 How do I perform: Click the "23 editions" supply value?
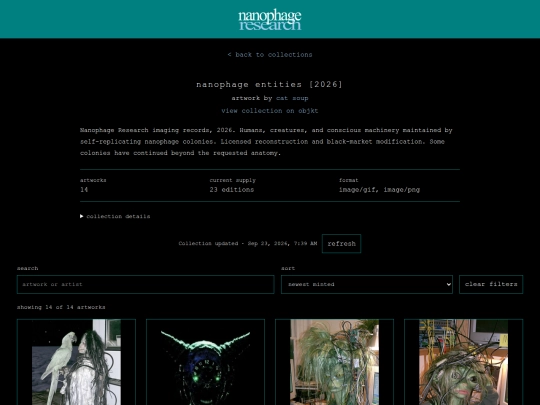(232, 190)
